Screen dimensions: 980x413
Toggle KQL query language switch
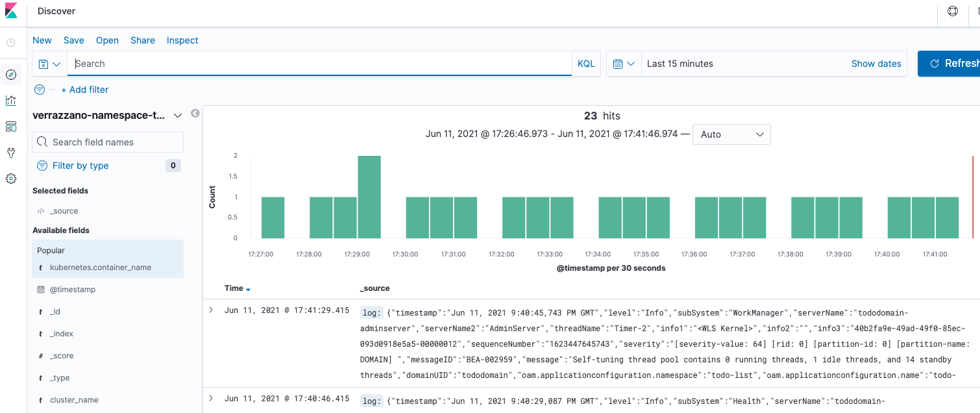pos(586,64)
